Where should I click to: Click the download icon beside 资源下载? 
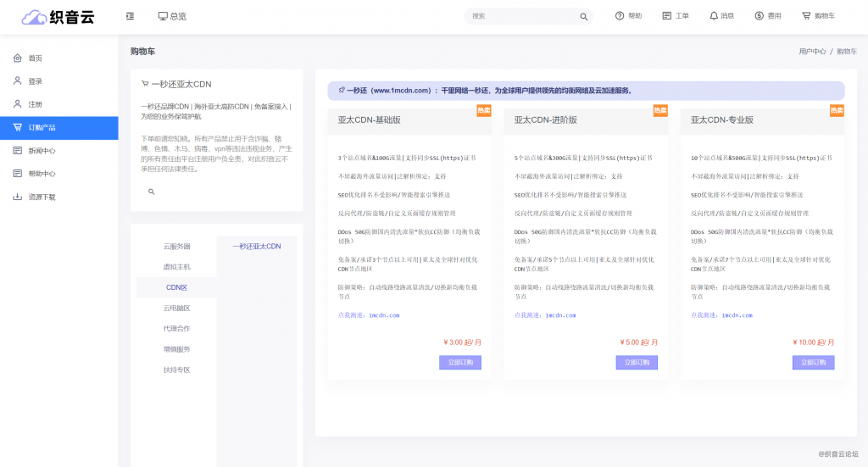point(17,197)
